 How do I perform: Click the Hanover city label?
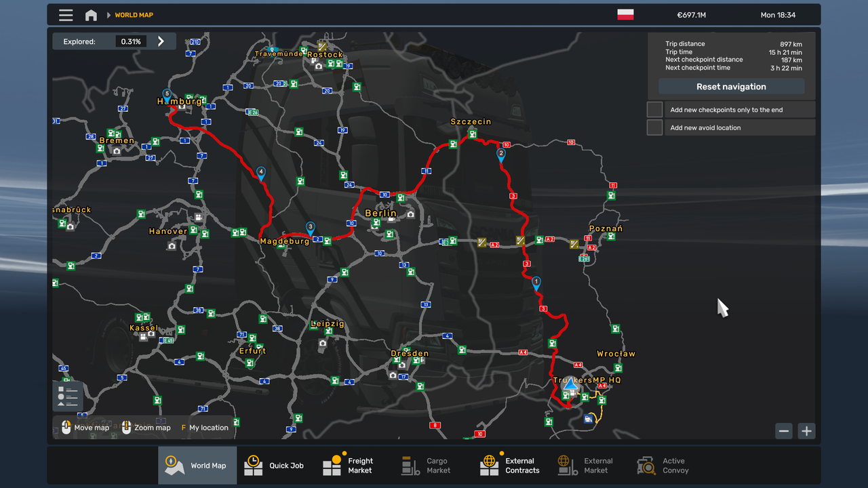click(168, 231)
